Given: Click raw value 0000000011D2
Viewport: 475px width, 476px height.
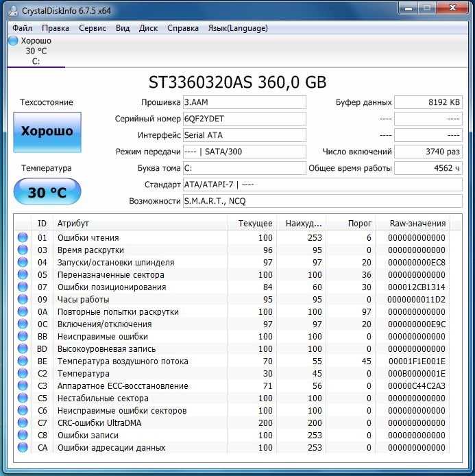Looking at the screenshot, I should click(417, 300).
